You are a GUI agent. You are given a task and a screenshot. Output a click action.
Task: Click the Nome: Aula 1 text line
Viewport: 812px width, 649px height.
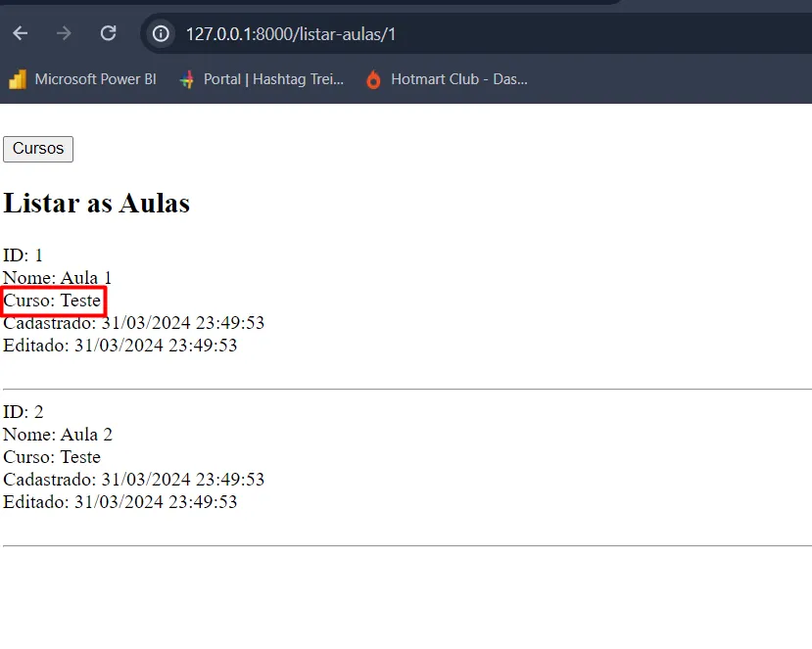click(57, 278)
